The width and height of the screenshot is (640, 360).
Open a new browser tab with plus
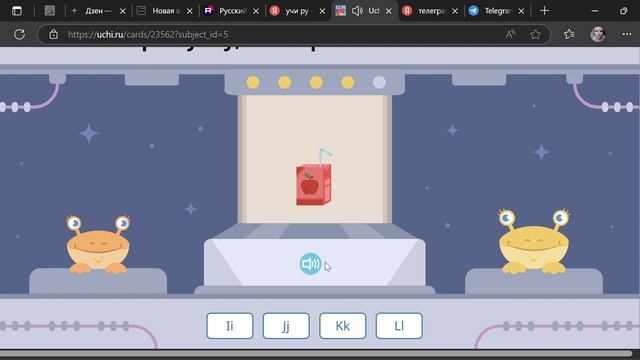(544, 11)
